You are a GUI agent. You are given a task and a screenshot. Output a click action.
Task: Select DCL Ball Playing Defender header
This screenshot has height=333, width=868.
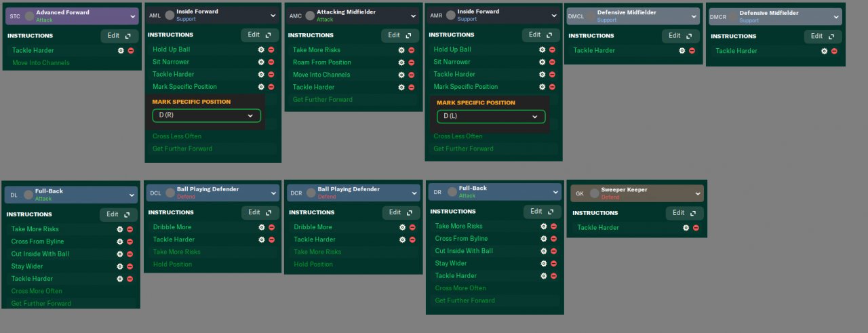(x=213, y=193)
